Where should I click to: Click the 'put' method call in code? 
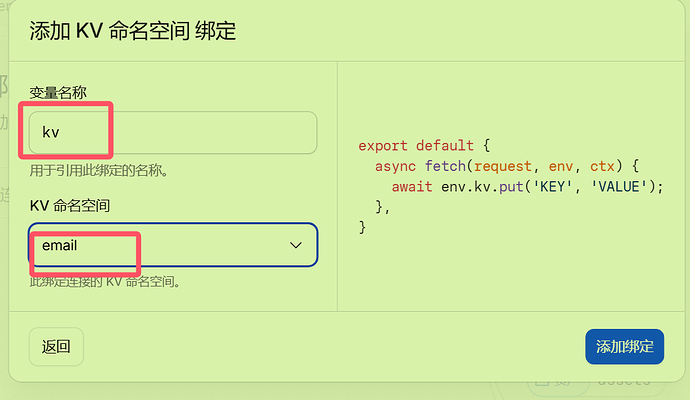[x=511, y=187]
